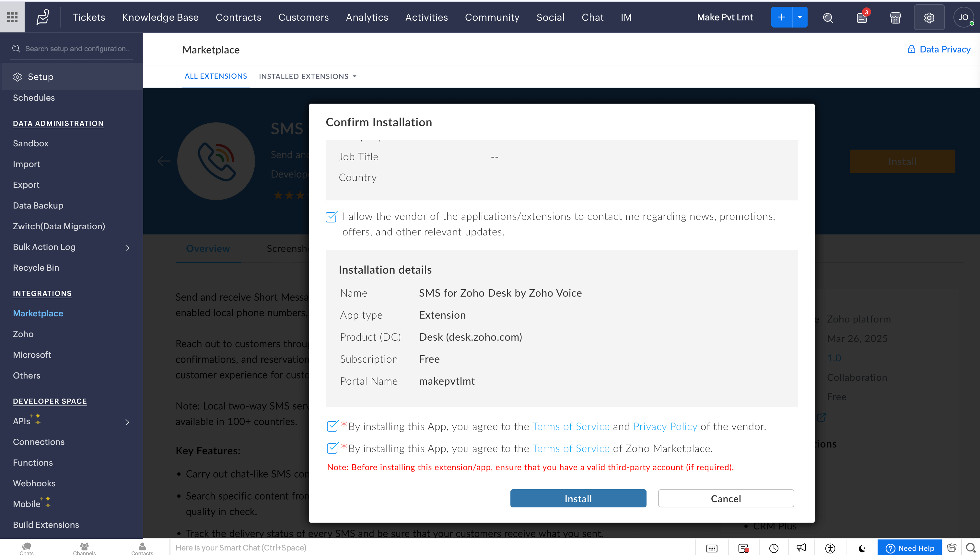
Task: Uncheck vendor contact permission checkbox
Action: pos(331,217)
